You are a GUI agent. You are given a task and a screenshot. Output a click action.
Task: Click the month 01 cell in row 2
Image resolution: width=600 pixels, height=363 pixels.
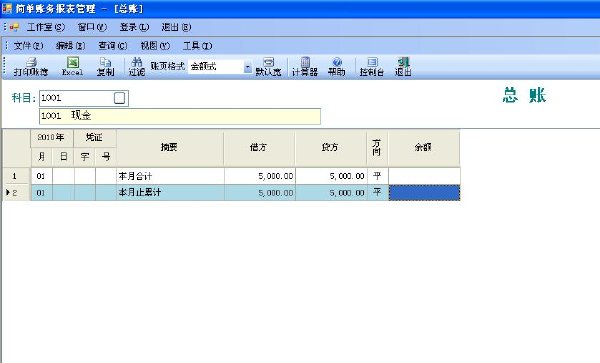click(41, 192)
